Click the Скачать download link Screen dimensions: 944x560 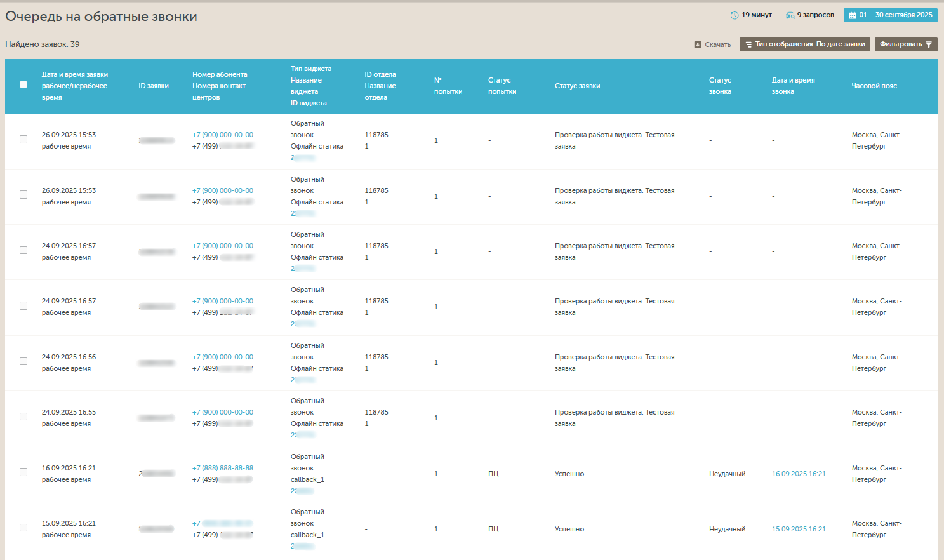717,44
